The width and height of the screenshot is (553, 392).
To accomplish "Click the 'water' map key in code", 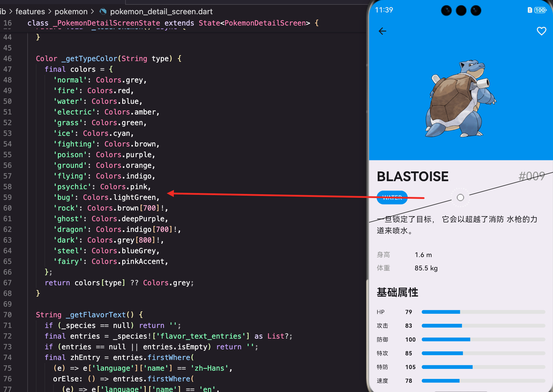I will [68, 101].
